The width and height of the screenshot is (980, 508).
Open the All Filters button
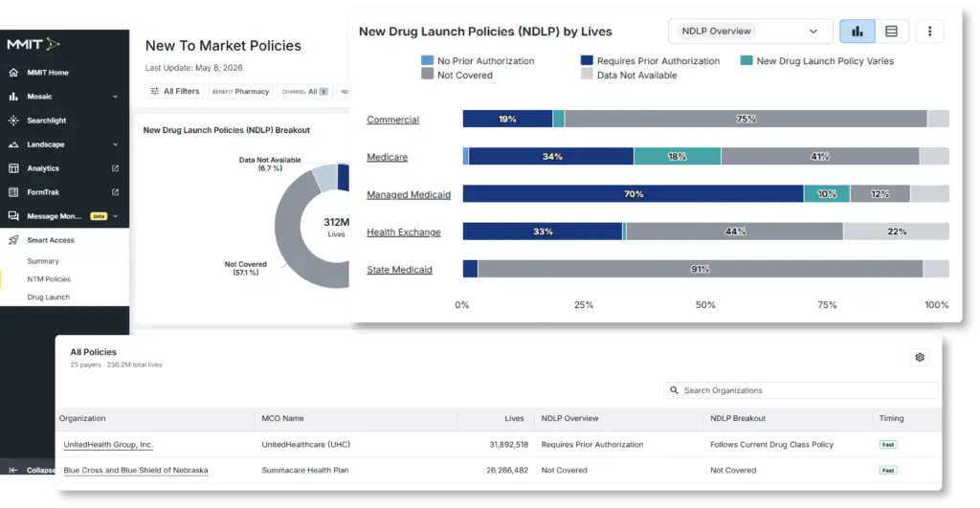click(175, 91)
